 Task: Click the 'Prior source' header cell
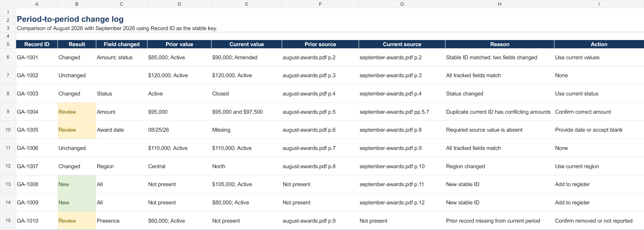[x=320, y=44]
